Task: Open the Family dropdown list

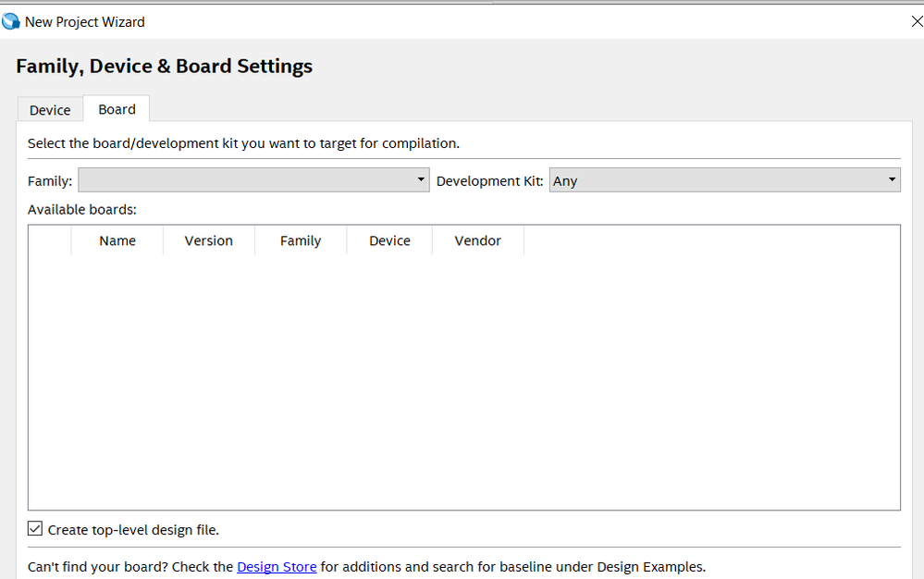Action: [x=254, y=180]
